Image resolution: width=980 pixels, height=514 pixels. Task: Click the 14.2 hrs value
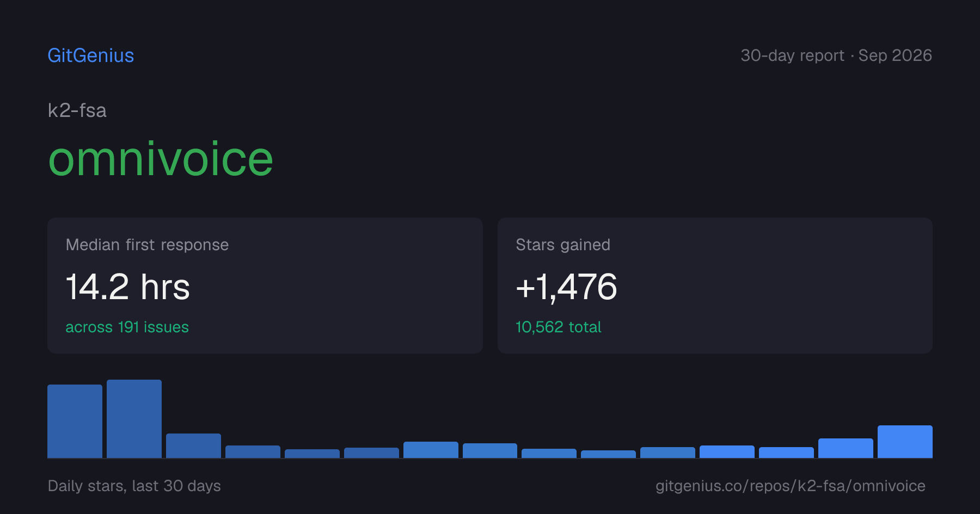pos(128,287)
